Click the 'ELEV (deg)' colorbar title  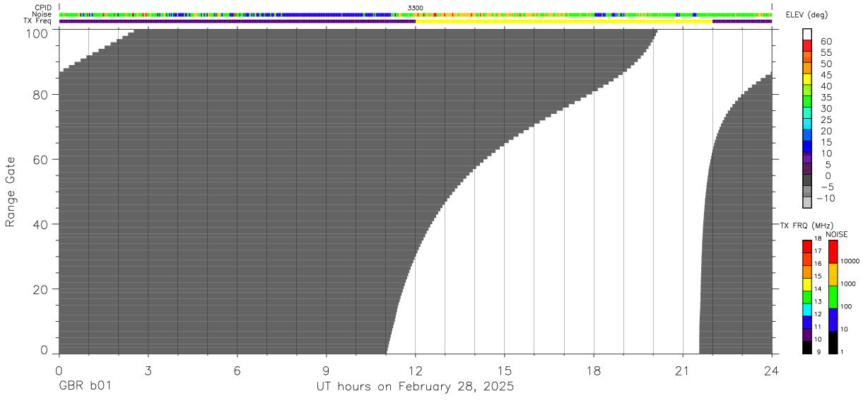click(x=807, y=15)
